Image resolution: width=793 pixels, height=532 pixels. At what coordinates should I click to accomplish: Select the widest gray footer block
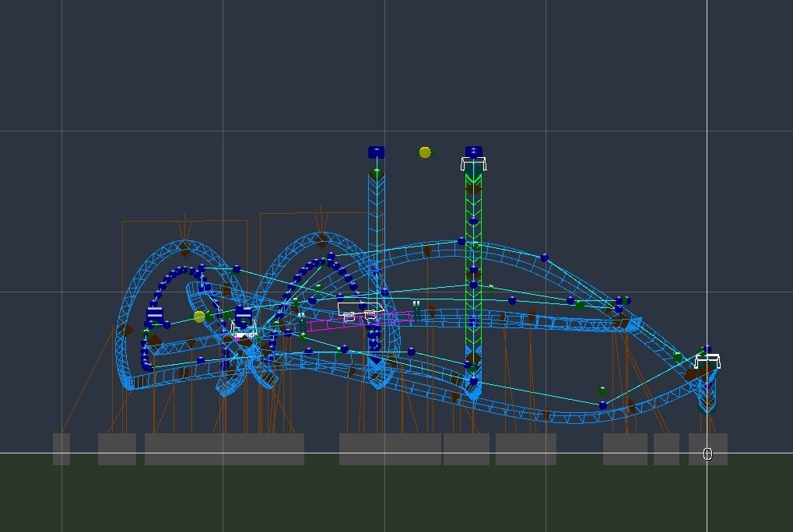point(224,449)
